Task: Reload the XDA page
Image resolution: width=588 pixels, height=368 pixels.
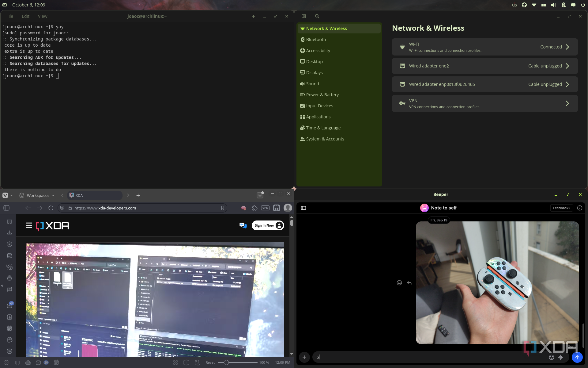Action: point(51,208)
